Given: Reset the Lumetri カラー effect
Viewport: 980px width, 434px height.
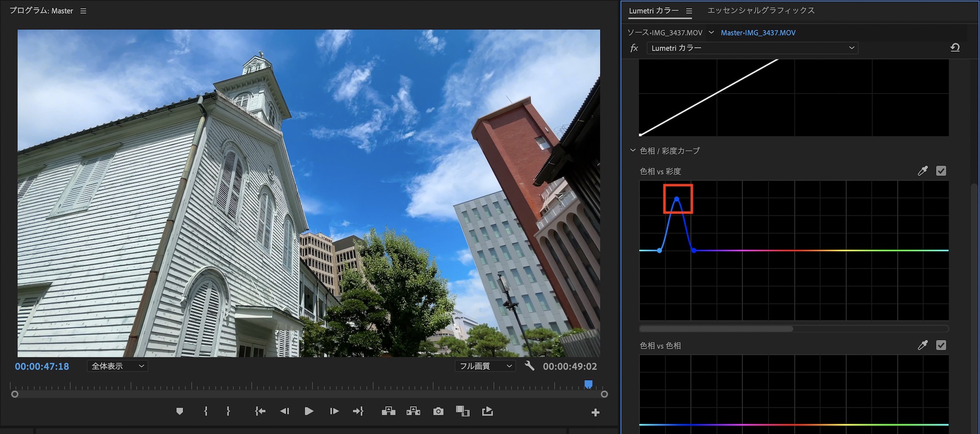Looking at the screenshot, I should [x=955, y=48].
